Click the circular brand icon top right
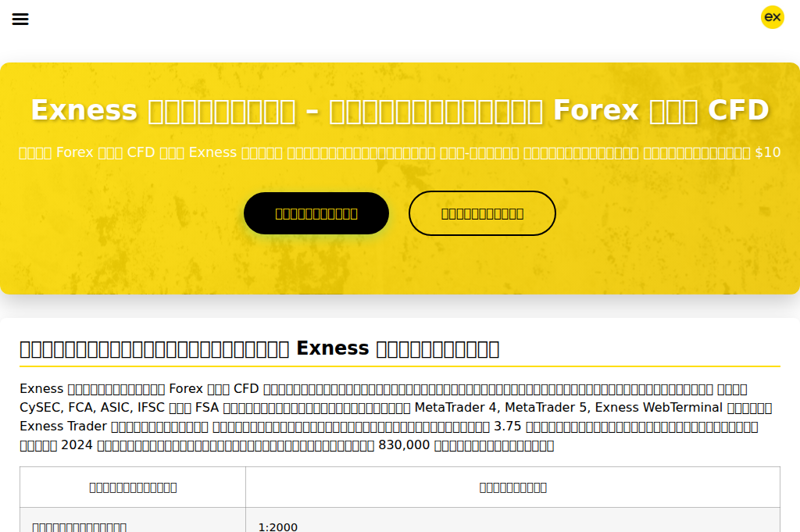800x532 pixels. pos(772,17)
